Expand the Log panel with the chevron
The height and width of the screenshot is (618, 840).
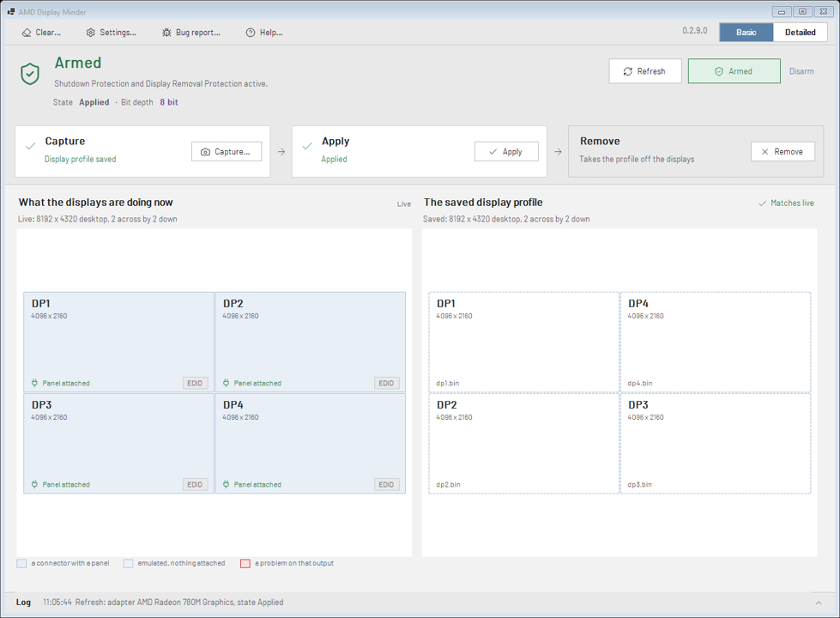(819, 603)
